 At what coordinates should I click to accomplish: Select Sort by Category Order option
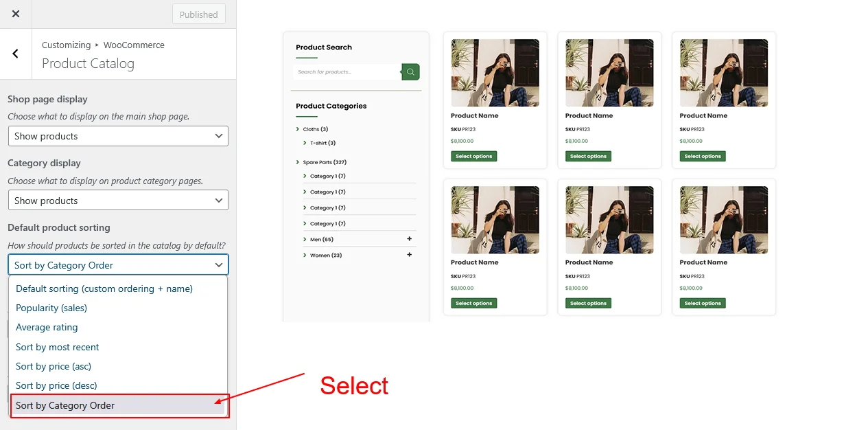pyautogui.click(x=118, y=405)
